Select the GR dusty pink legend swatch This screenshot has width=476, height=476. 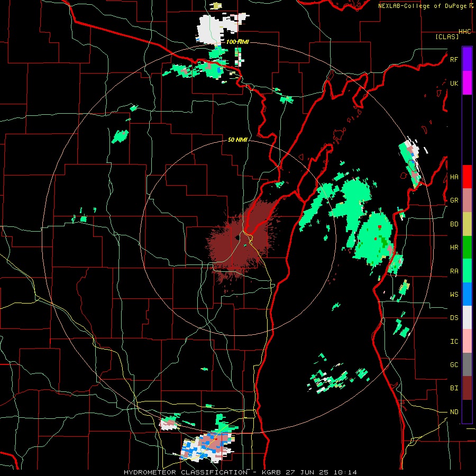[467, 200]
